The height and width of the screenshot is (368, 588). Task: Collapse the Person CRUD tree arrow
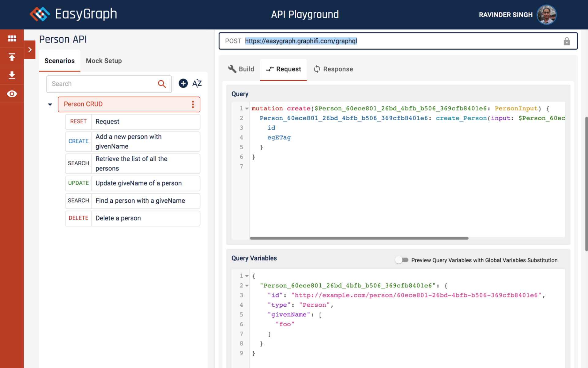[x=50, y=105]
